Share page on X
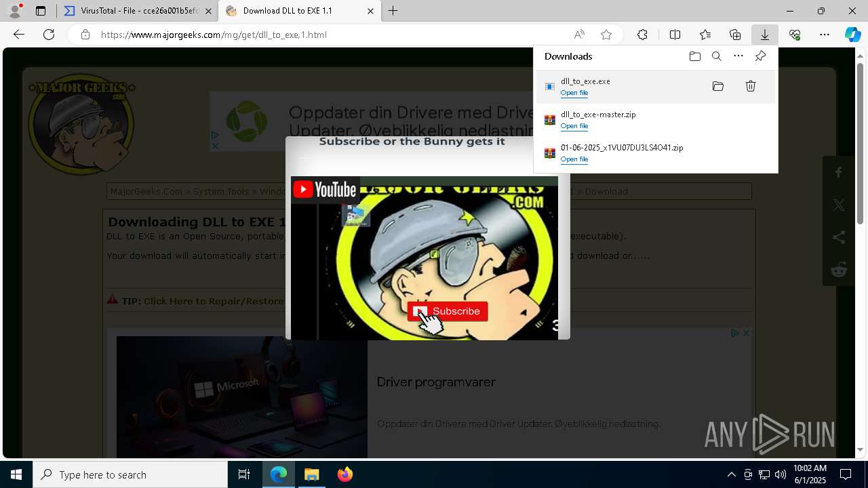868x488 pixels. pyautogui.click(x=839, y=205)
